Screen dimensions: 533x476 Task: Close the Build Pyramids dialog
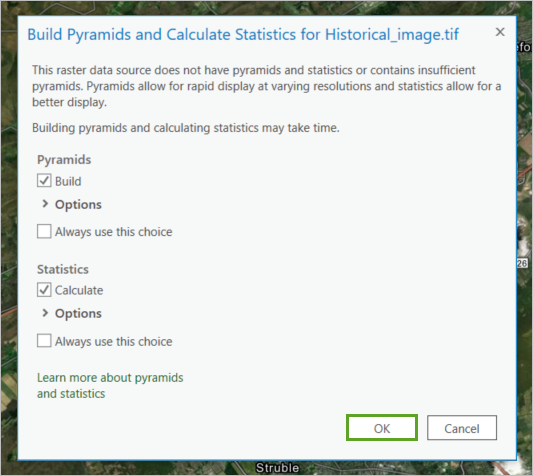(x=500, y=32)
